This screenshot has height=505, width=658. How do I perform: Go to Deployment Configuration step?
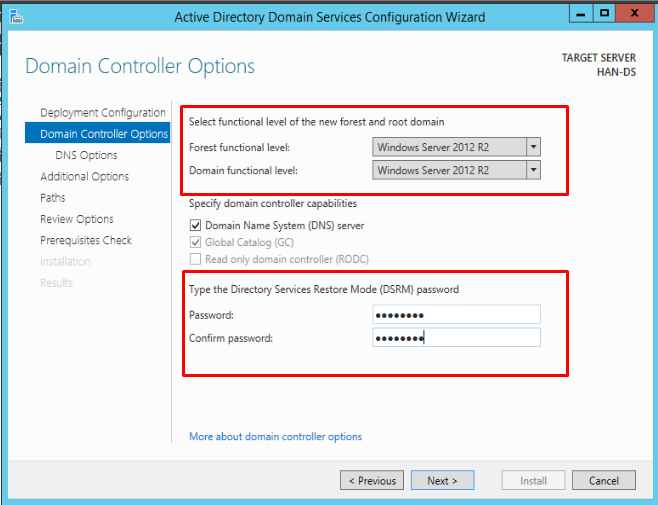click(x=103, y=113)
